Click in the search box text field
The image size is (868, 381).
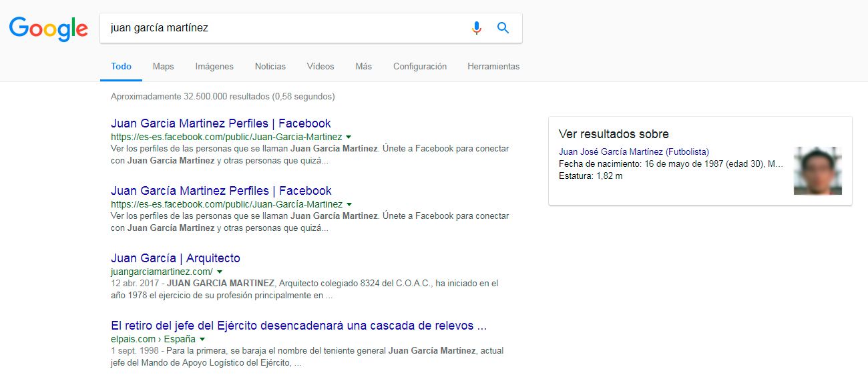(x=280, y=28)
